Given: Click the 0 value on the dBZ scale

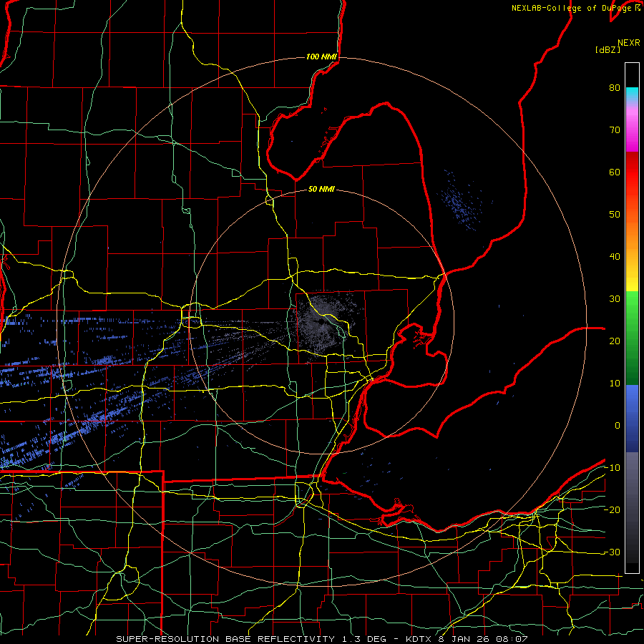Looking at the screenshot, I should point(618,426).
